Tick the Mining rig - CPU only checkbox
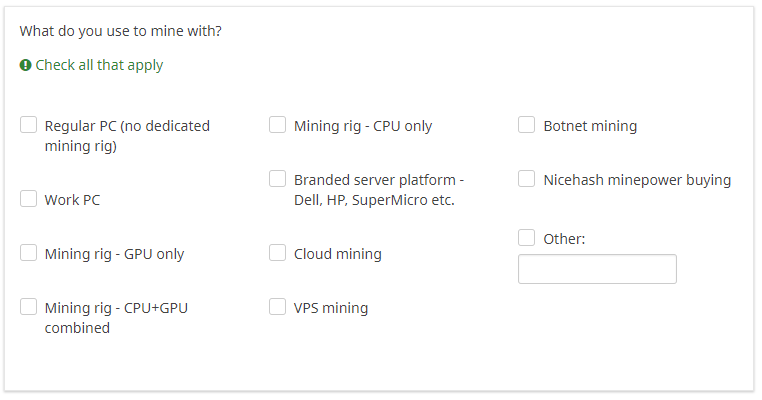 point(277,126)
